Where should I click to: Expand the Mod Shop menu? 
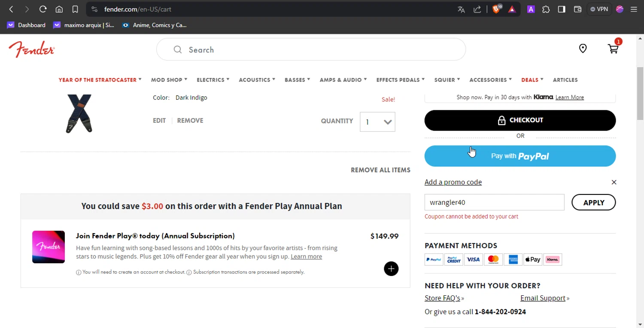click(169, 80)
